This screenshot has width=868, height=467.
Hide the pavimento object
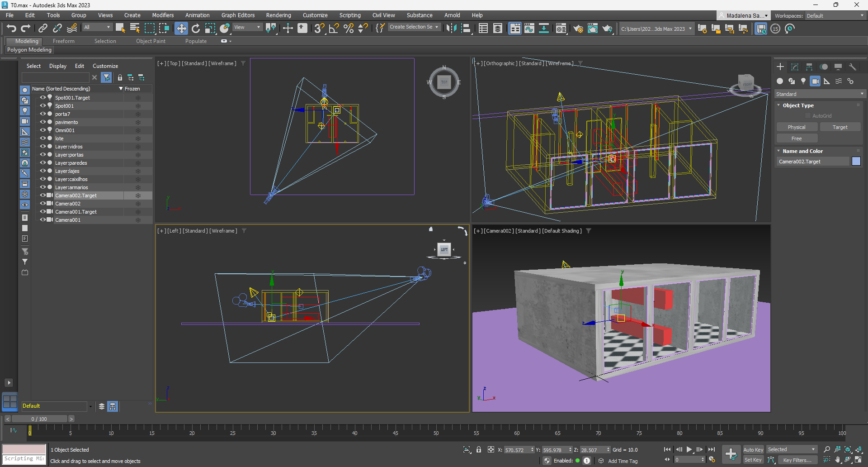pos(43,122)
